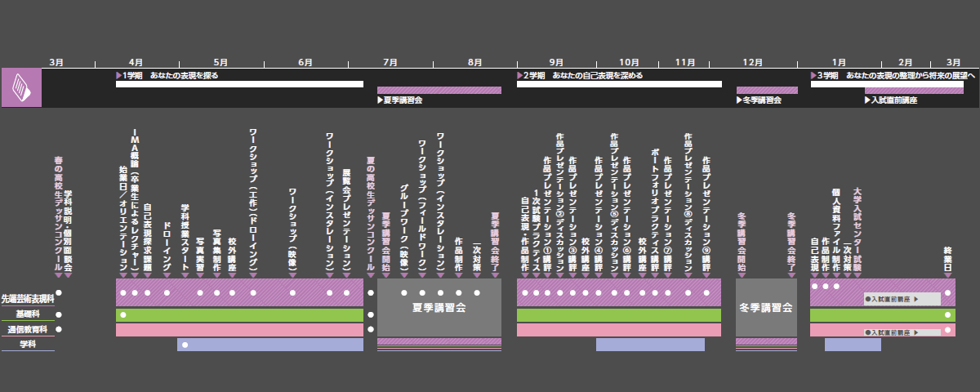Click the 終業日 event label
980x392 pixels.
tap(948, 261)
